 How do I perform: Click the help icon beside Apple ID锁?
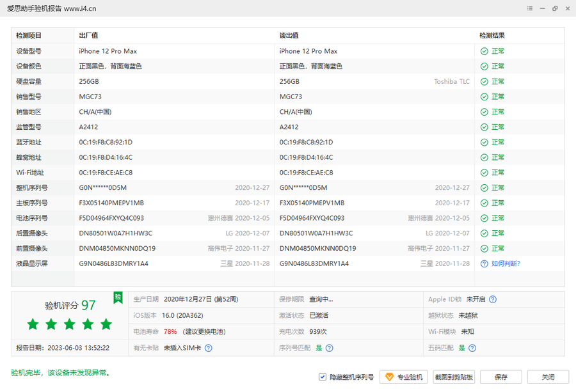point(492,299)
